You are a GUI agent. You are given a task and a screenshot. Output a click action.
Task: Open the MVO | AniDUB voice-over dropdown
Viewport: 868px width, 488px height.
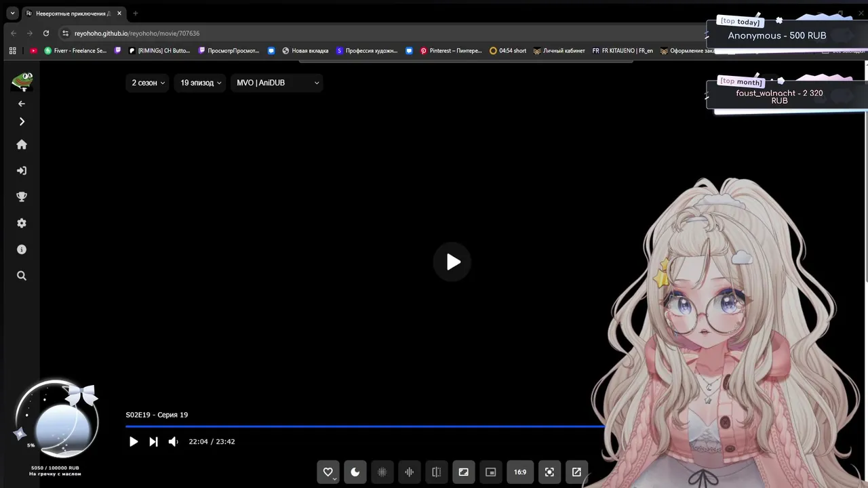click(277, 83)
